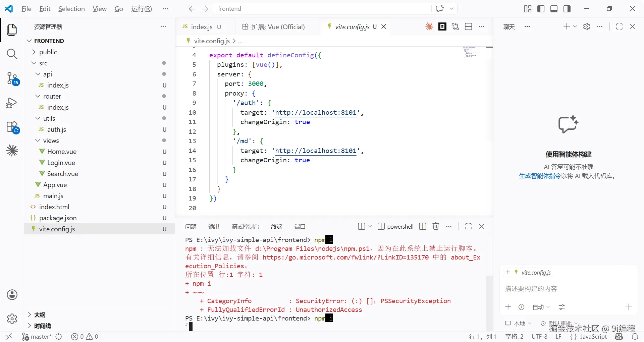Open the 本地 dropdown in chat panel
This screenshot has height=342, width=644.
tap(519, 324)
